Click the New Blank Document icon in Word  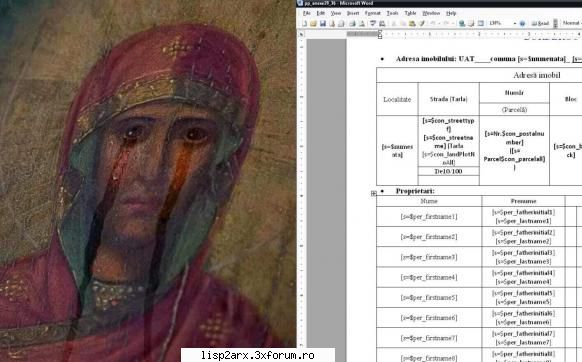(304, 23)
